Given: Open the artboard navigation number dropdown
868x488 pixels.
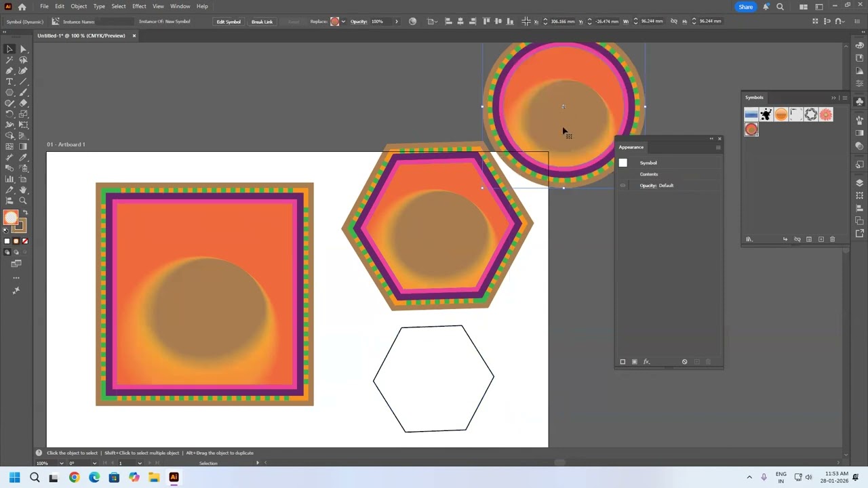Looking at the screenshot, I should coord(140,464).
